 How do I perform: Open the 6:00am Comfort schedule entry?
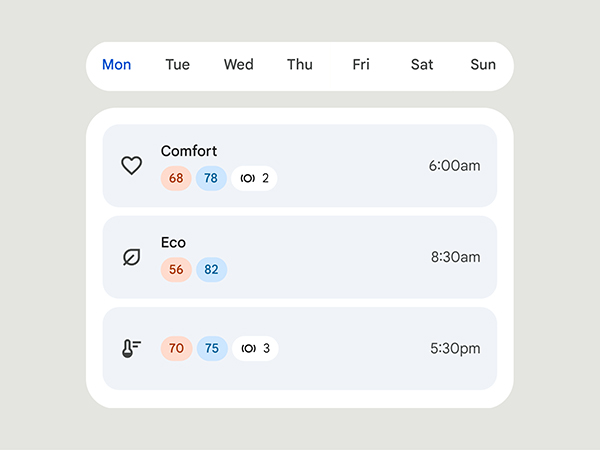point(300,166)
